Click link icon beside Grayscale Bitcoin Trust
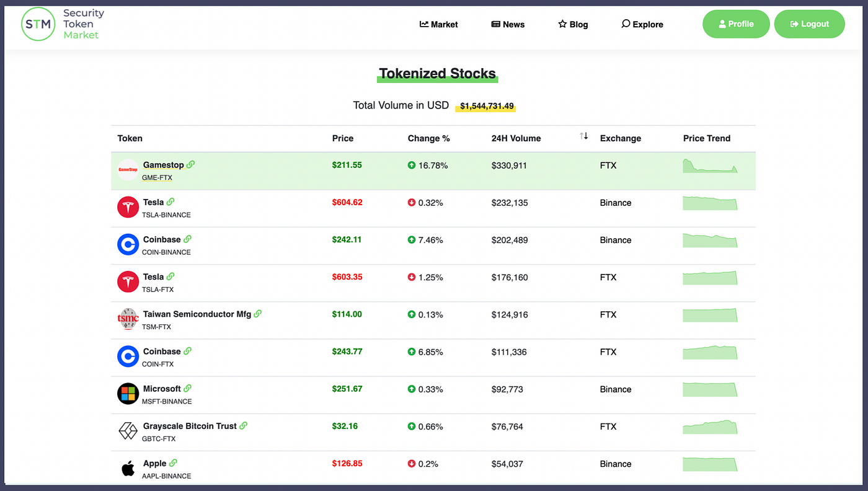The height and width of the screenshot is (491, 868). point(244,425)
